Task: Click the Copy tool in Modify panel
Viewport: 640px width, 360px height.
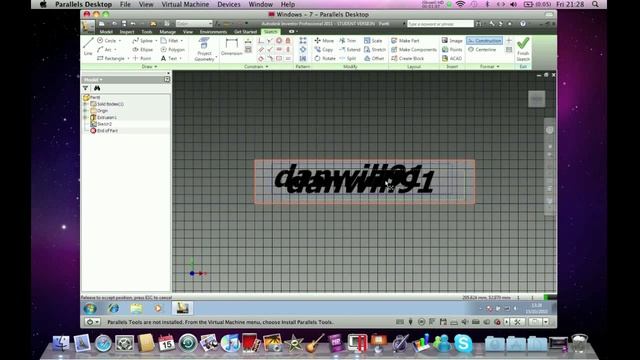Action: click(x=324, y=49)
